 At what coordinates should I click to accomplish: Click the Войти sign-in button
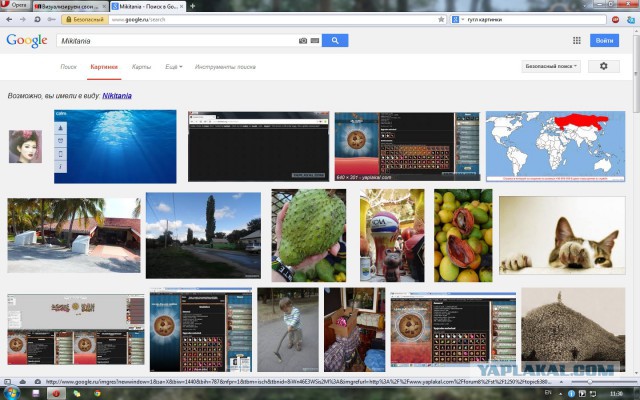coord(604,40)
